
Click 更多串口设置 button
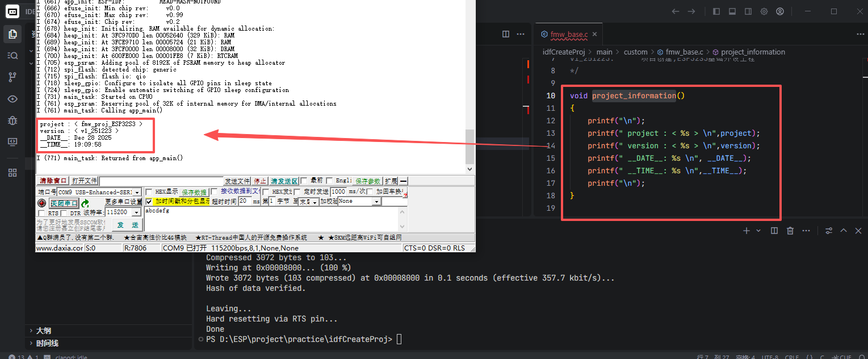coord(123,202)
